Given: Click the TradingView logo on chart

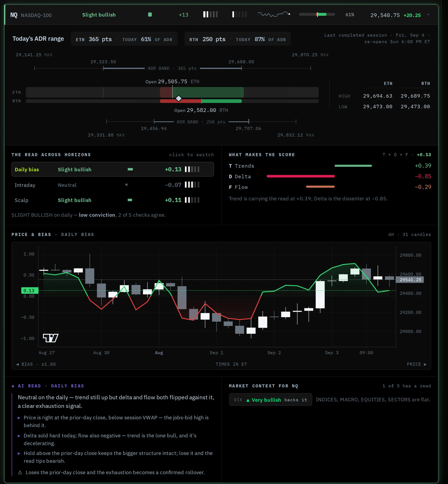Looking at the screenshot, I should pos(50,338).
